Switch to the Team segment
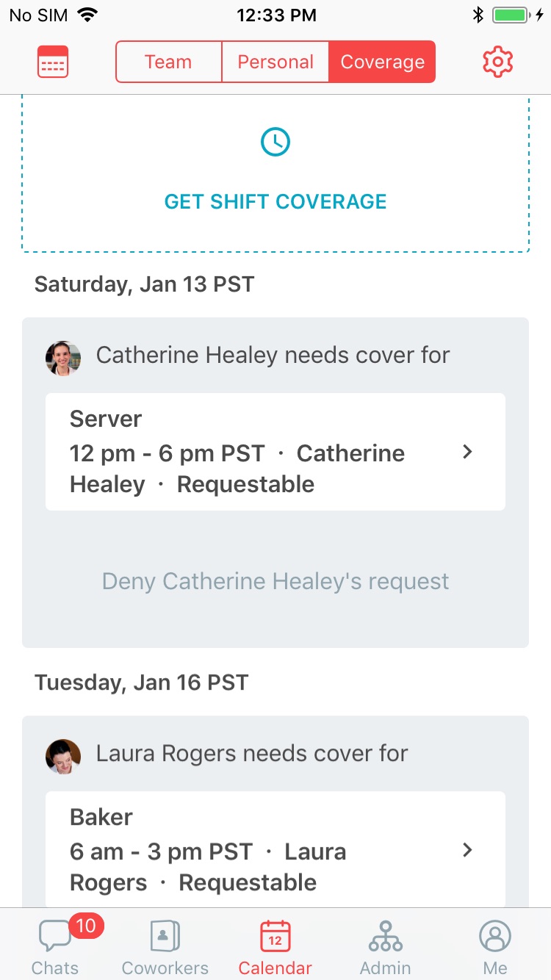Image resolution: width=551 pixels, height=980 pixels. [x=169, y=62]
